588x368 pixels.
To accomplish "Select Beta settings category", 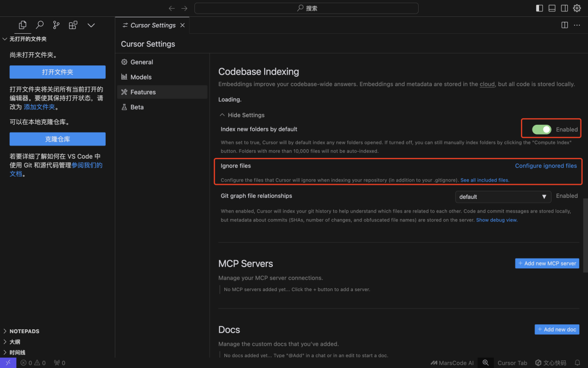I will click(x=137, y=107).
